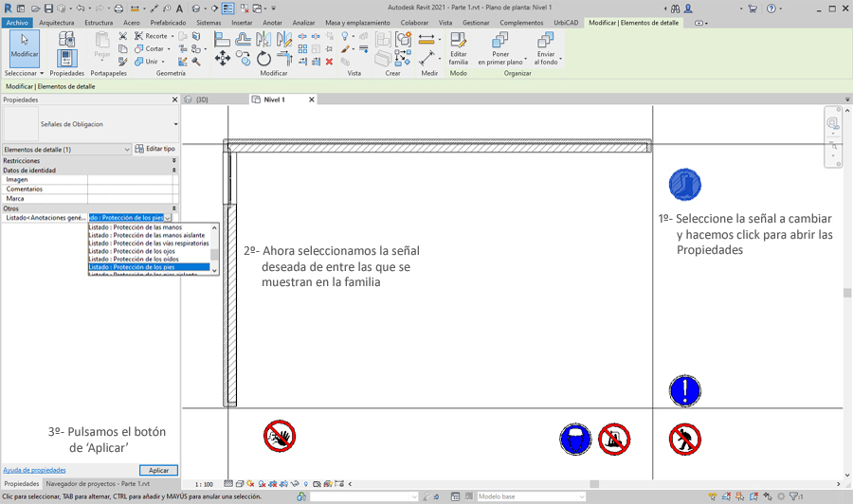Open the Señales de Obligacion type selector

(175, 124)
